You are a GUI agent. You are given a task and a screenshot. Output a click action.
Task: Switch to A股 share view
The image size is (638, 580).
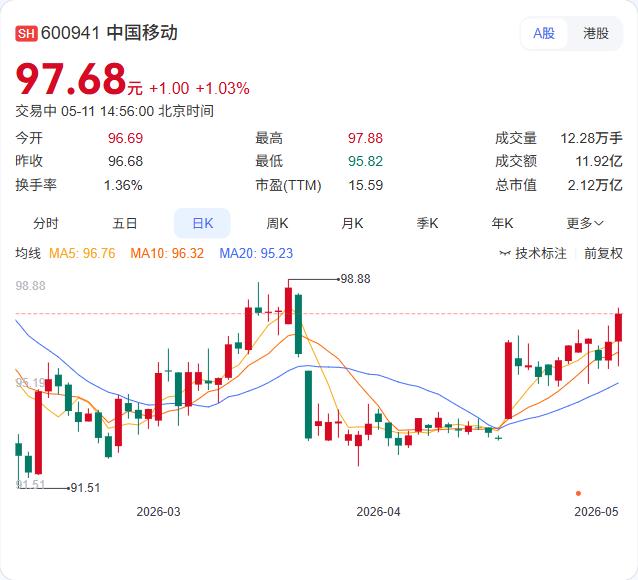tap(544, 33)
